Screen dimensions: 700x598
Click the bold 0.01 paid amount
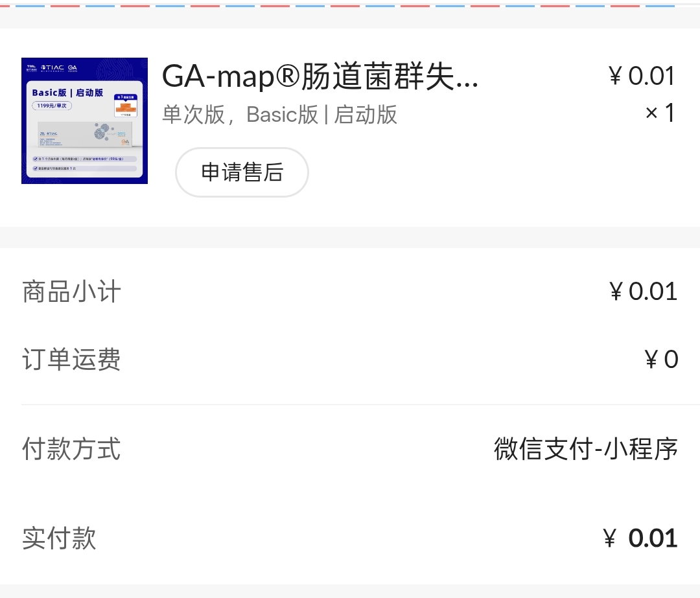click(652, 538)
